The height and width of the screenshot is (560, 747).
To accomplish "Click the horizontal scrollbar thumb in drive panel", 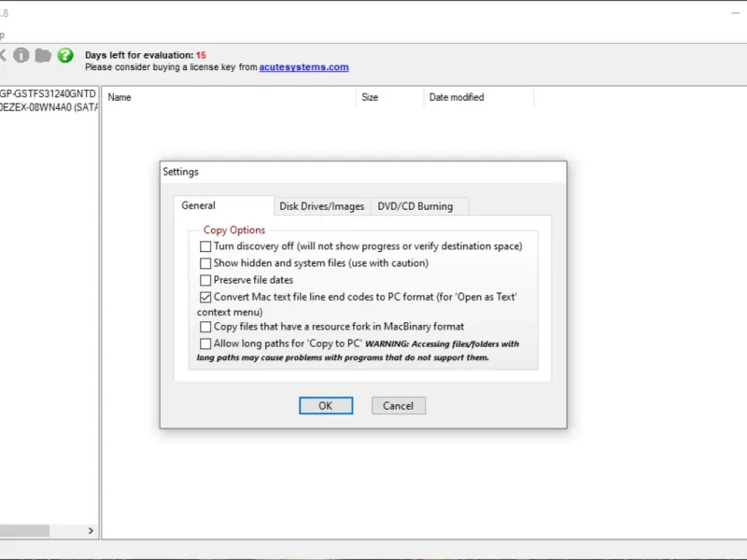I will [24, 530].
